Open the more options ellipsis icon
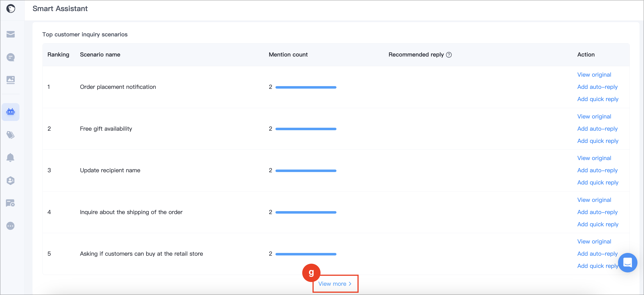Viewport: 644px width, 295px height. pos(10,226)
